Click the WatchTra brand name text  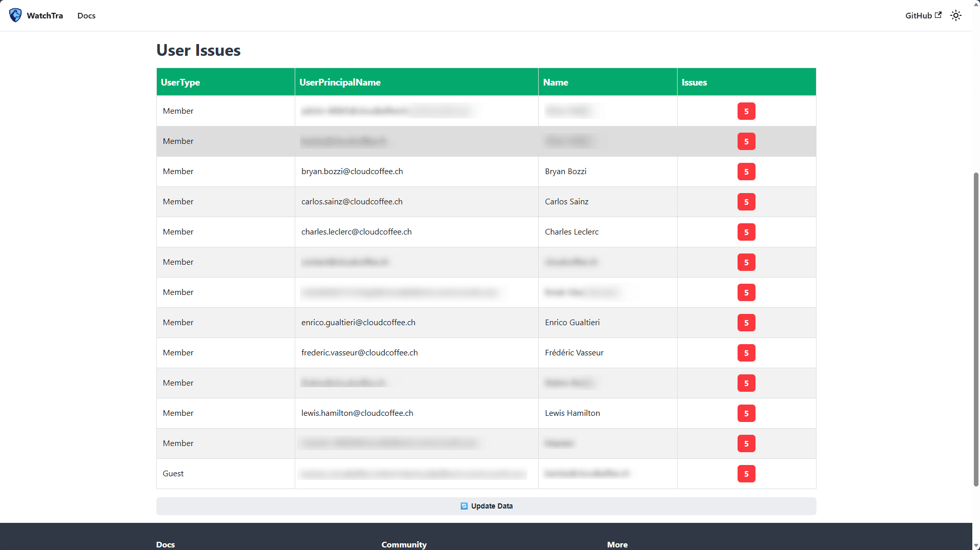coord(45,15)
